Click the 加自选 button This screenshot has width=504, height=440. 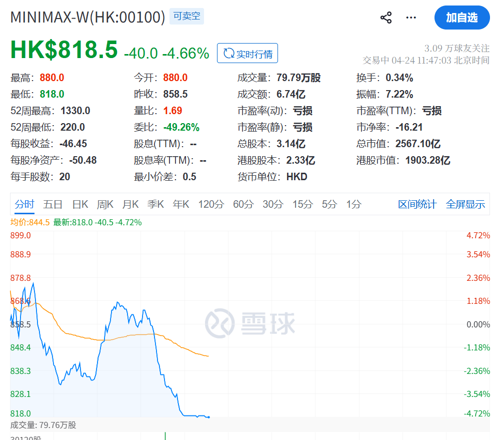tap(461, 18)
